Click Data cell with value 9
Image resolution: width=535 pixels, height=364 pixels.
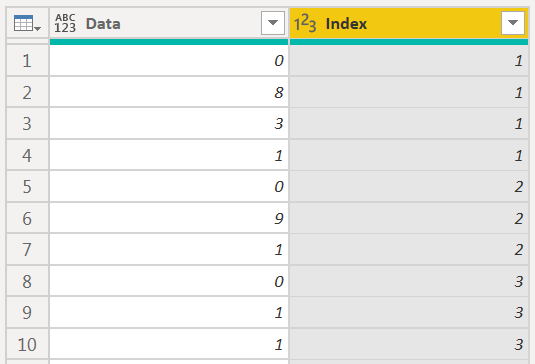(x=169, y=218)
